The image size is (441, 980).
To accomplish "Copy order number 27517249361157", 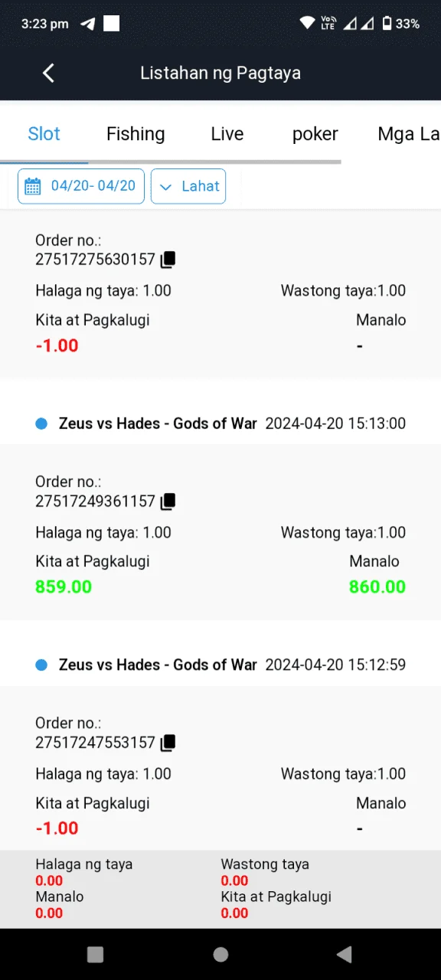I will click(168, 501).
